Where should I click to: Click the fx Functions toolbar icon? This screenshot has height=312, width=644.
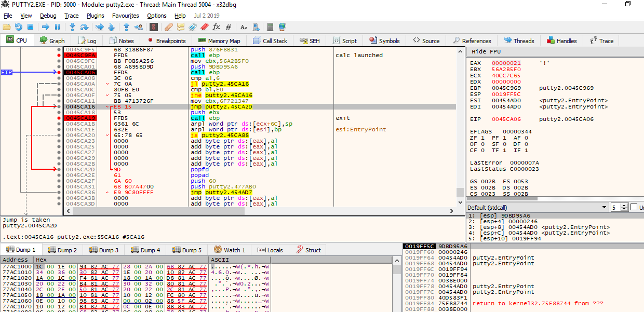coord(216,27)
